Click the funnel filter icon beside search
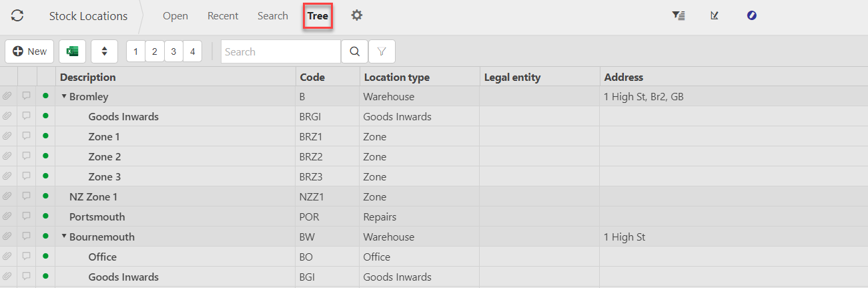This screenshot has height=288, width=868. click(x=382, y=51)
